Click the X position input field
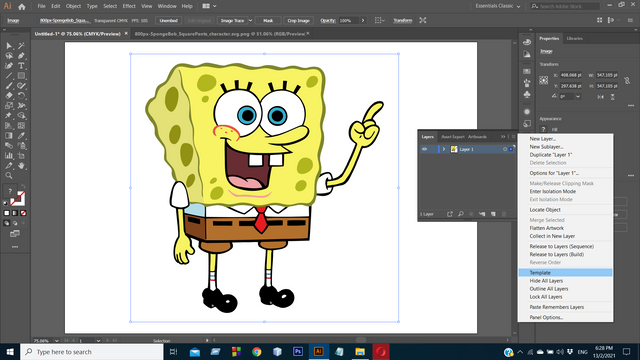 click(571, 75)
